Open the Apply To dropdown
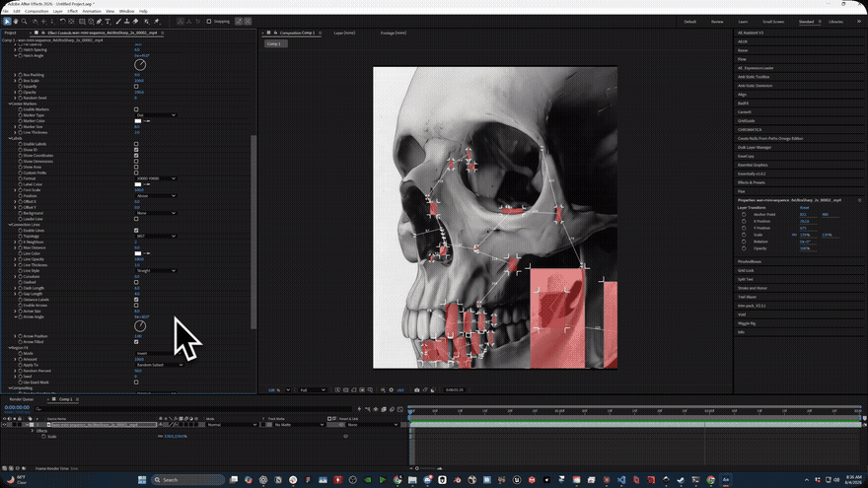 160,365
